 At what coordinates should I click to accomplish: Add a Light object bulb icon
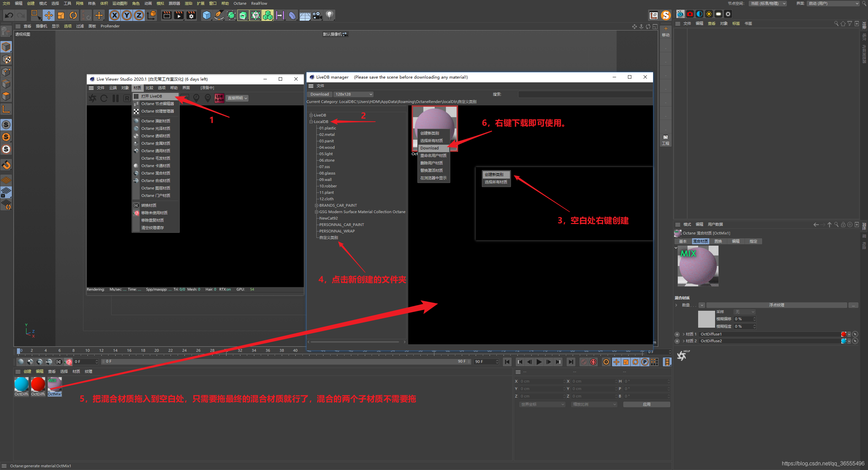330,15
